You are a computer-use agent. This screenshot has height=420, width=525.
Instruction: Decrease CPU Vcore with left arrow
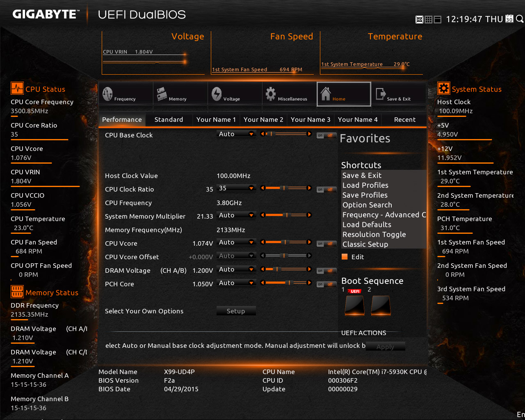click(262, 242)
